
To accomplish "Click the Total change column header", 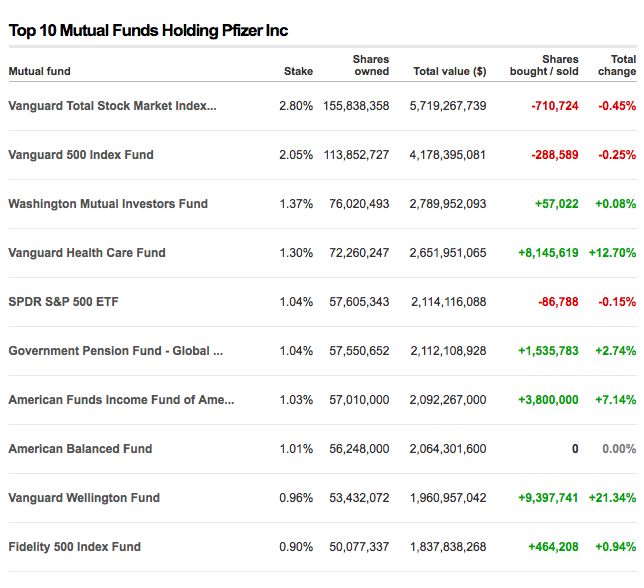I will coord(617,65).
